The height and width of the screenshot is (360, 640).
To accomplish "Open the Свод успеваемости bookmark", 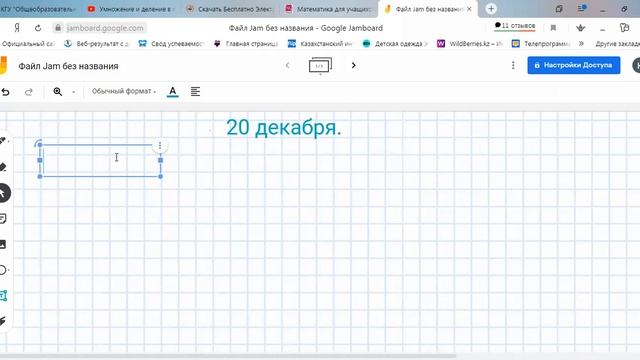I will [x=171, y=44].
